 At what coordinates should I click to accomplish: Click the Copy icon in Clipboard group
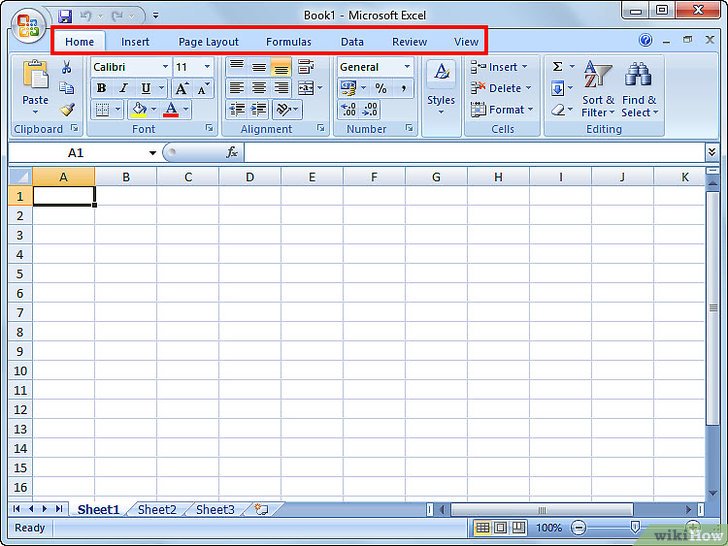66,88
